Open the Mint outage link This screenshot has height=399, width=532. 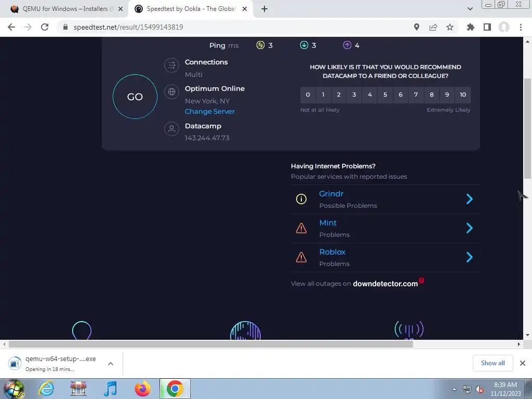coord(328,223)
